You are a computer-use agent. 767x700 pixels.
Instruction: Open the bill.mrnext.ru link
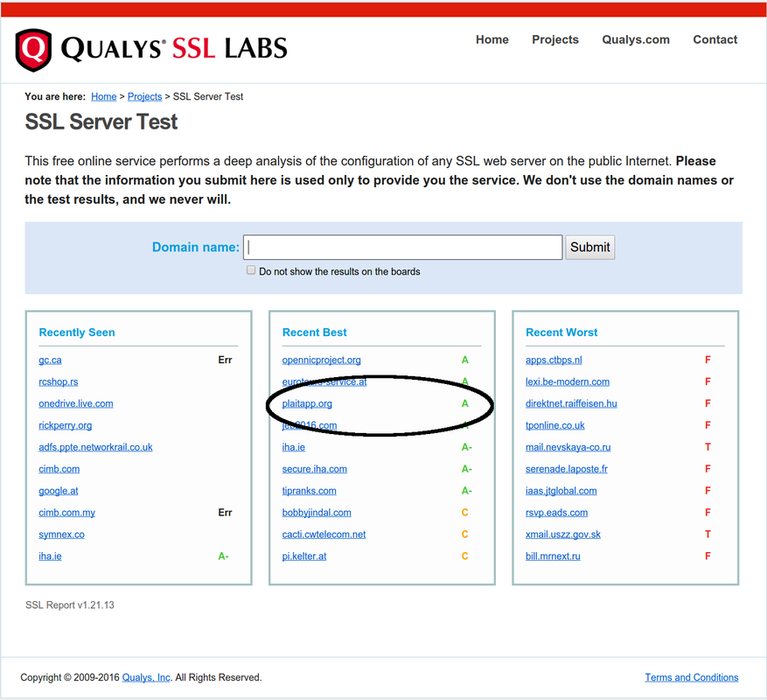pyautogui.click(x=553, y=556)
